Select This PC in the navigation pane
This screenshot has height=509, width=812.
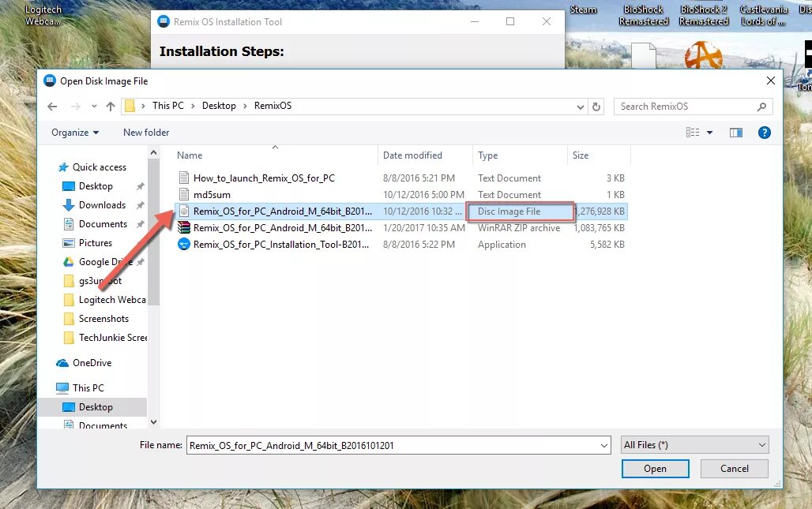pos(88,388)
